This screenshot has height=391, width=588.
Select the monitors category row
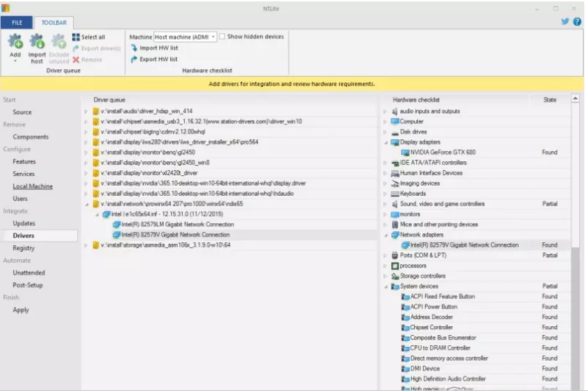(475, 214)
